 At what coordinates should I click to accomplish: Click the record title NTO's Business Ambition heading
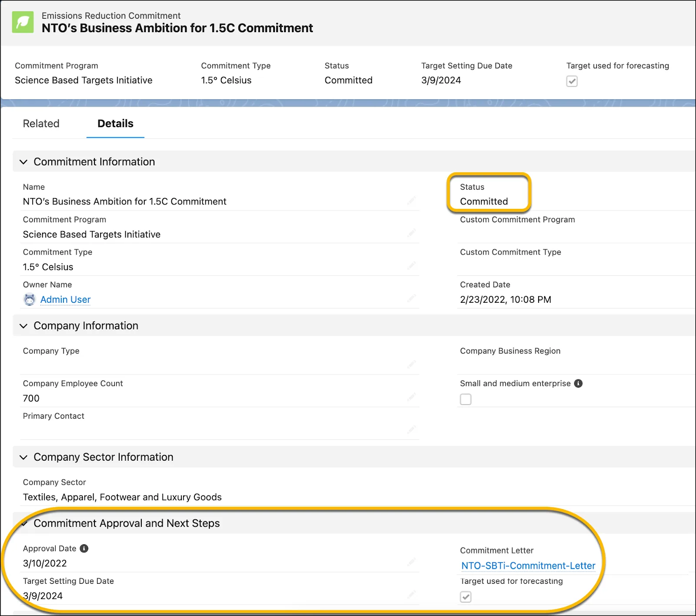point(177,28)
